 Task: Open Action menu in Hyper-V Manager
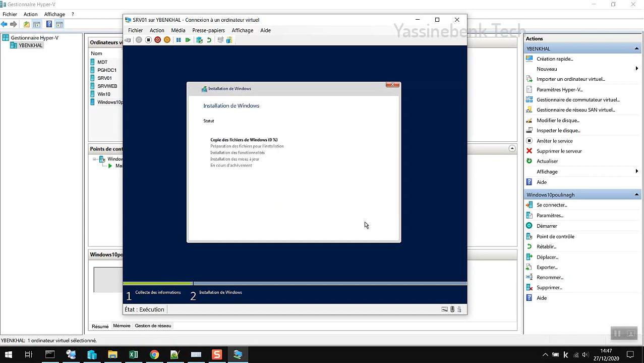[30, 14]
